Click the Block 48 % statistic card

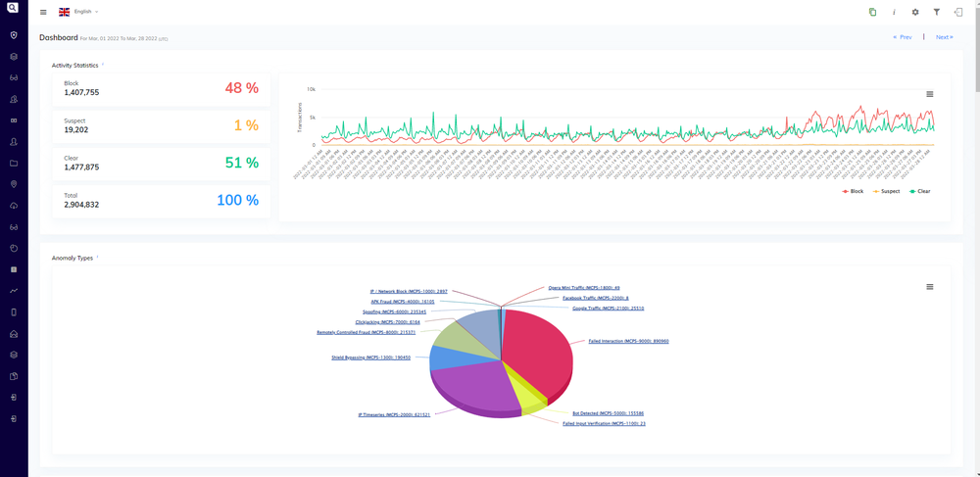pyautogui.click(x=162, y=88)
